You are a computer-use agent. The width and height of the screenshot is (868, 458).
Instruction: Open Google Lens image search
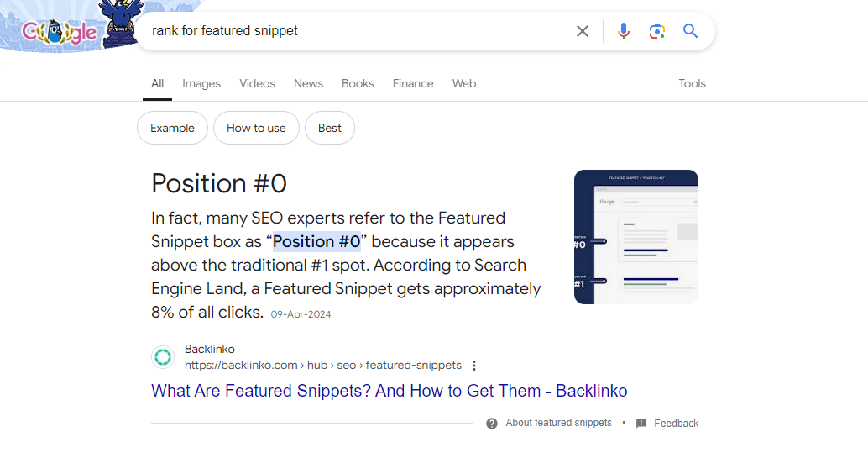[657, 31]
